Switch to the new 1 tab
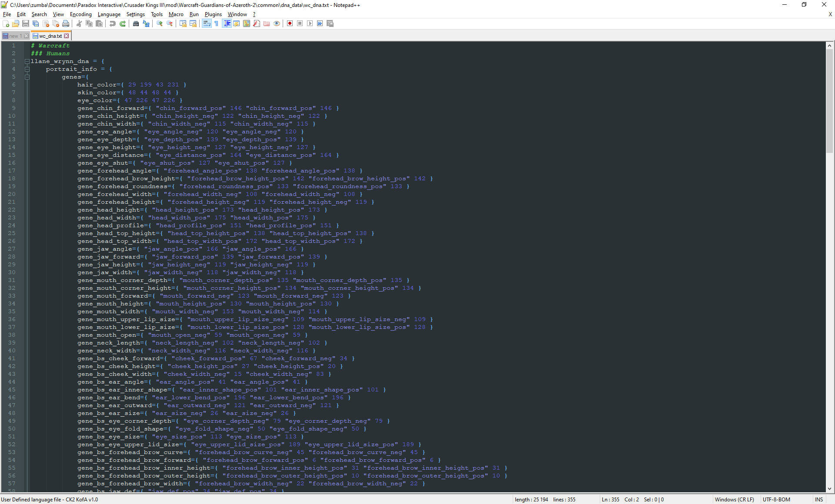The image size is (835, 504). (x=13, y=36)
